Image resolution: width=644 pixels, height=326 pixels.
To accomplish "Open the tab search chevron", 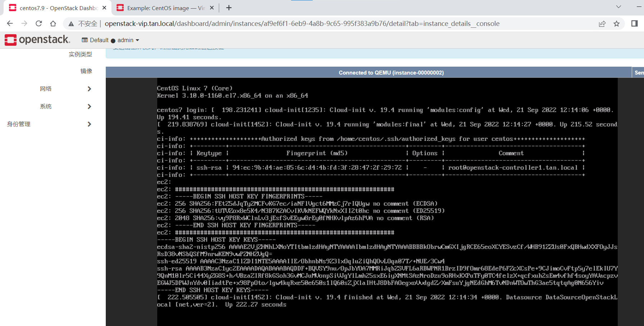I will (618, 7).
